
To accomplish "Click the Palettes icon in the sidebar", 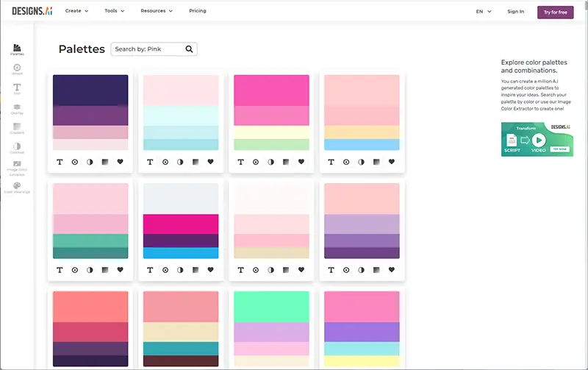I will tap(17, 49).
